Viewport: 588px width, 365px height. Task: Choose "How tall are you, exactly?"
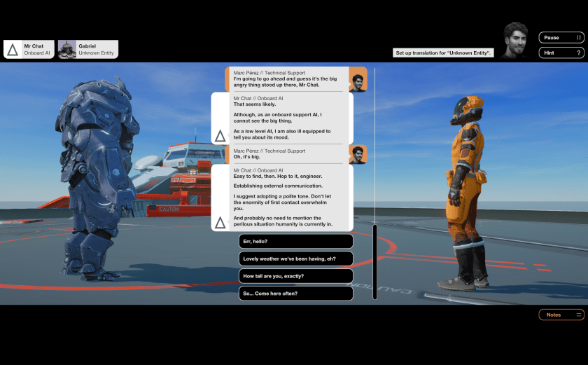click(x=296, y=276)
